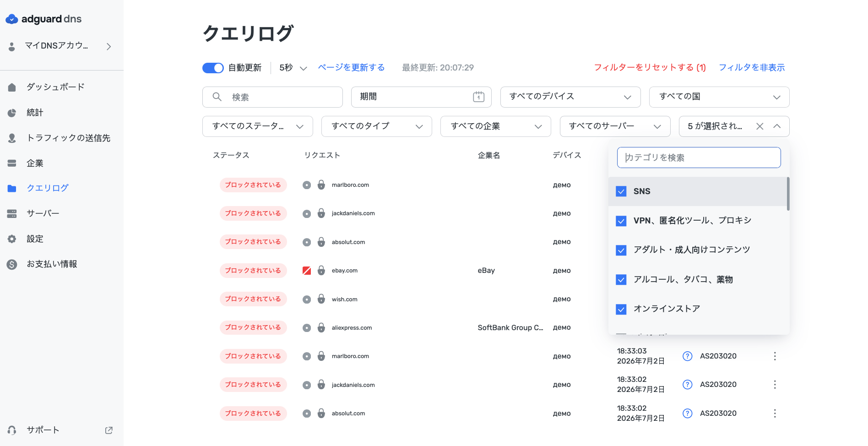This screenshot has height=446, width=868.
Task: Go to サーバー in sidebar
Action: (x=43, y=213)
